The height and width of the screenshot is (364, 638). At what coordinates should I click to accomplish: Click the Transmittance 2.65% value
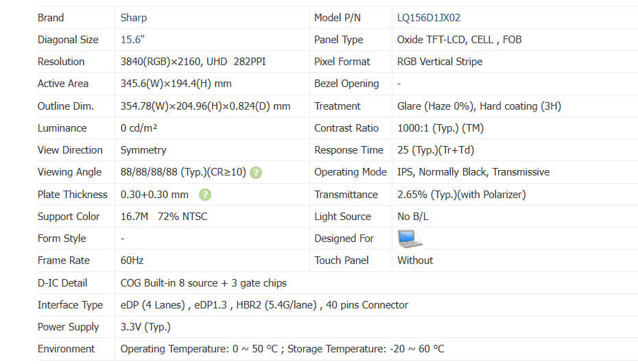(x=461, y=195)
